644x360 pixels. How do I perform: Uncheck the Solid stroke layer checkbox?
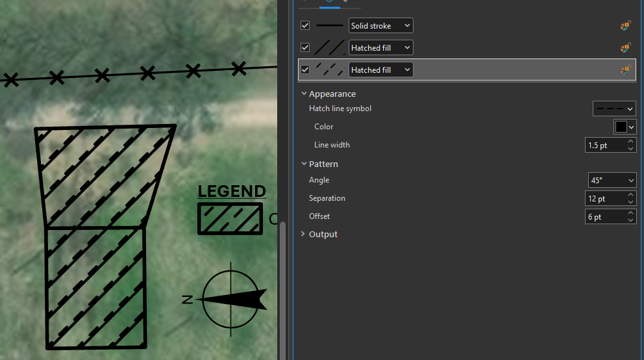tap(305, 25)
